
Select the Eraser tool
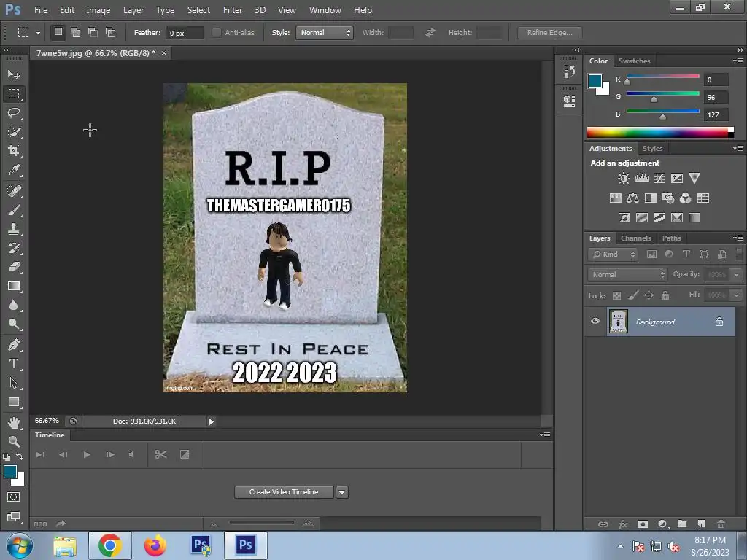[14, 267]
